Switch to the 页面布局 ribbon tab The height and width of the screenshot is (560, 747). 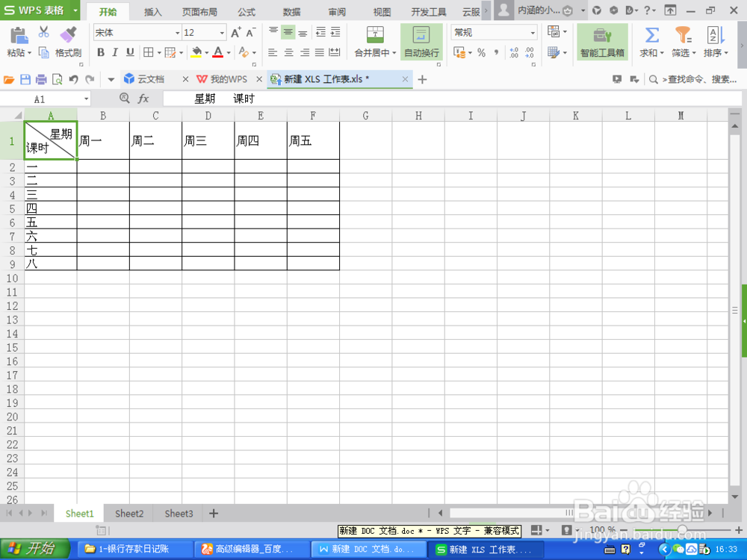(199, 12)
